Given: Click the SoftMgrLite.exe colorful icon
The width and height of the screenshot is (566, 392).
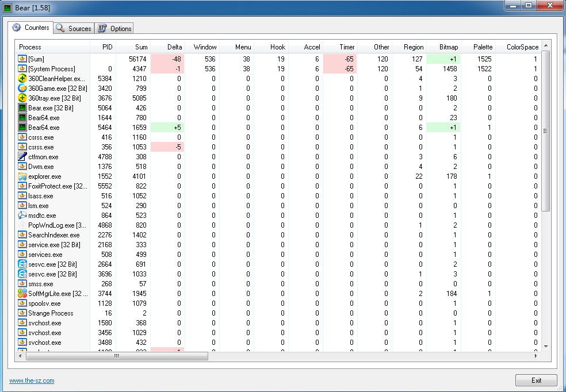Looking at the screenshot, I should pyautogui.click(x=22, y=294).
